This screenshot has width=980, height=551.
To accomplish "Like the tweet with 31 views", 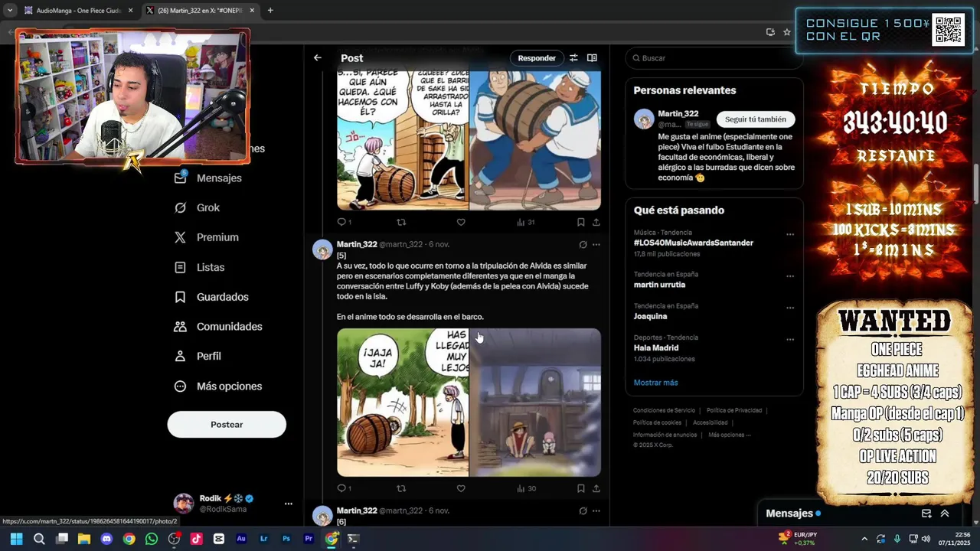I will tap(461, 222).
